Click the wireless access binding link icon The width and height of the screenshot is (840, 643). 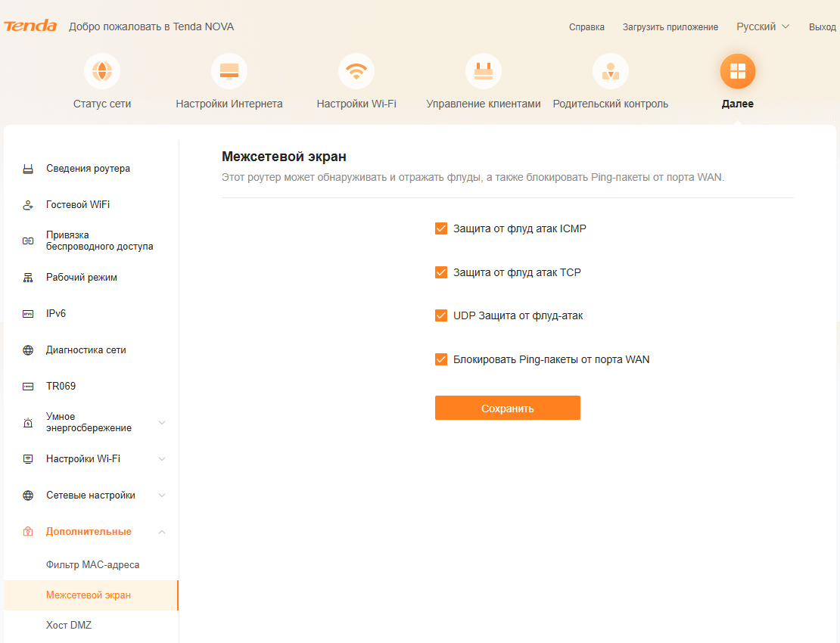pos(28,241)
